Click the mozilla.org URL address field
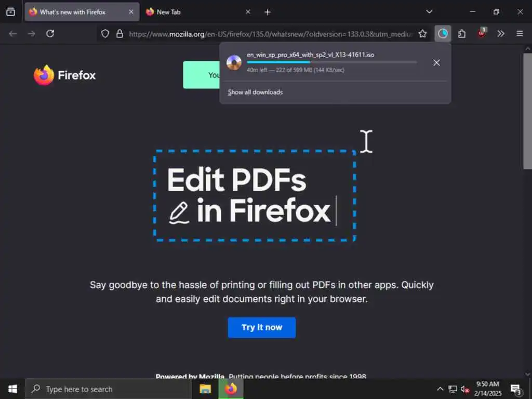Image resolution: width=532 pixels, height=399 pixels. (270, 34)
